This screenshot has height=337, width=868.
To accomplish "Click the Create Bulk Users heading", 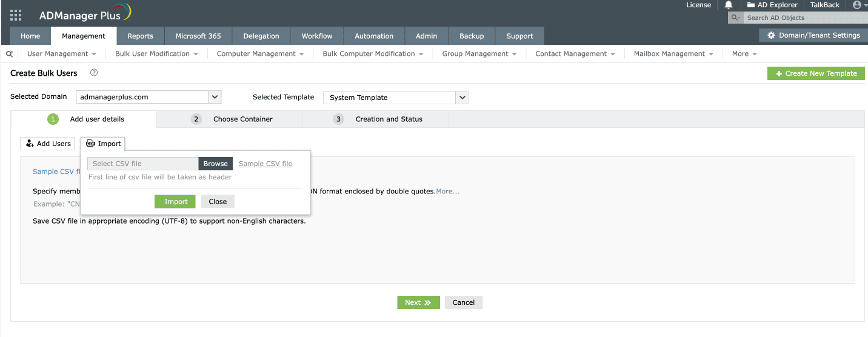I will click(44, 73).
